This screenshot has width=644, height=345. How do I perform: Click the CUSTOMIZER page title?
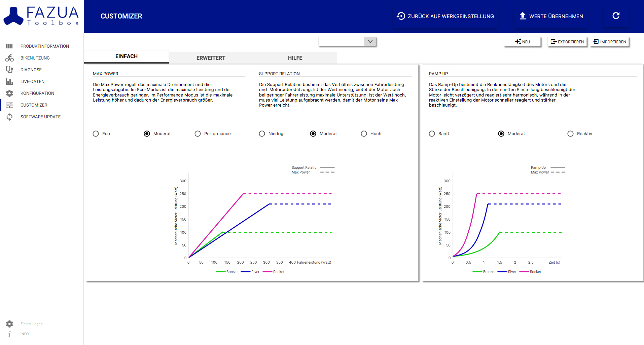pos(121,16)
